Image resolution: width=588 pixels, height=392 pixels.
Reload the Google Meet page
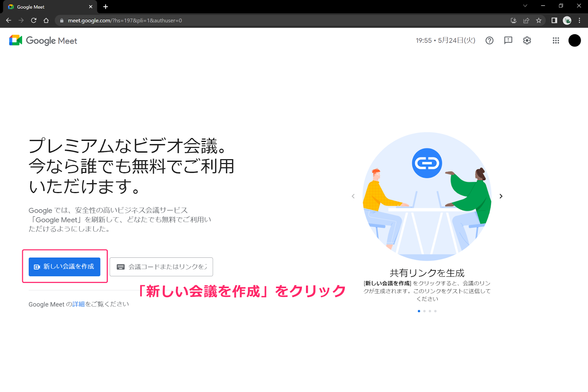point(33,21)
